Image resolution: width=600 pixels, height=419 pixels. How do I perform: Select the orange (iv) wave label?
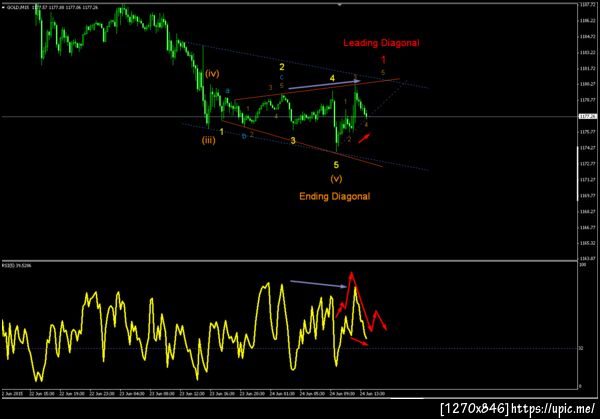click(212, 73)
